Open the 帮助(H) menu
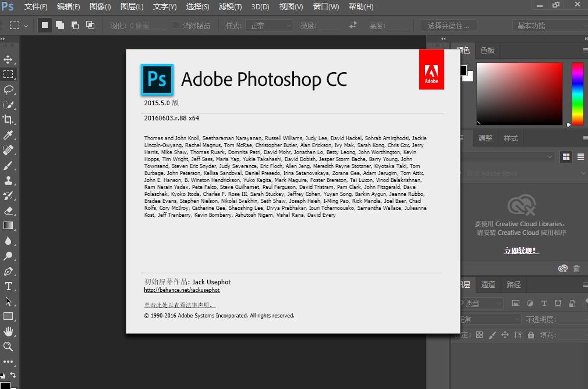 tap(361, 7)
